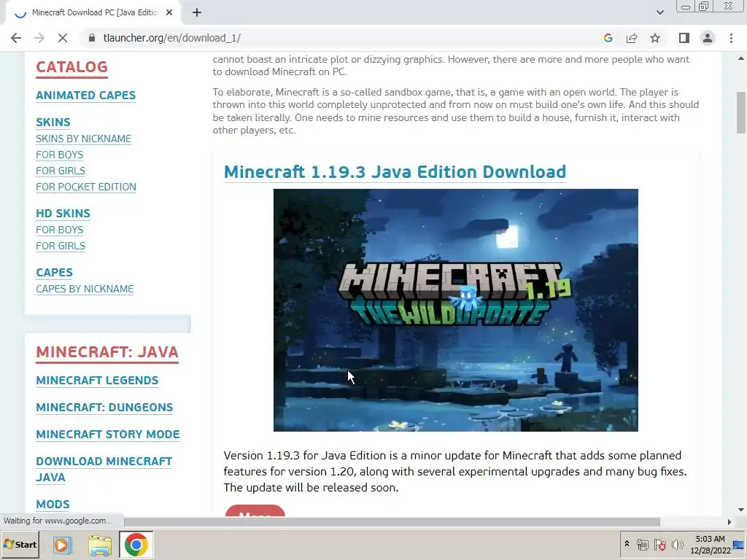Viewport: 747px width, 560px height.
Task: Open FOR POCKET EDITION skins
Action: pyautogui.click(x=86, y=187)
